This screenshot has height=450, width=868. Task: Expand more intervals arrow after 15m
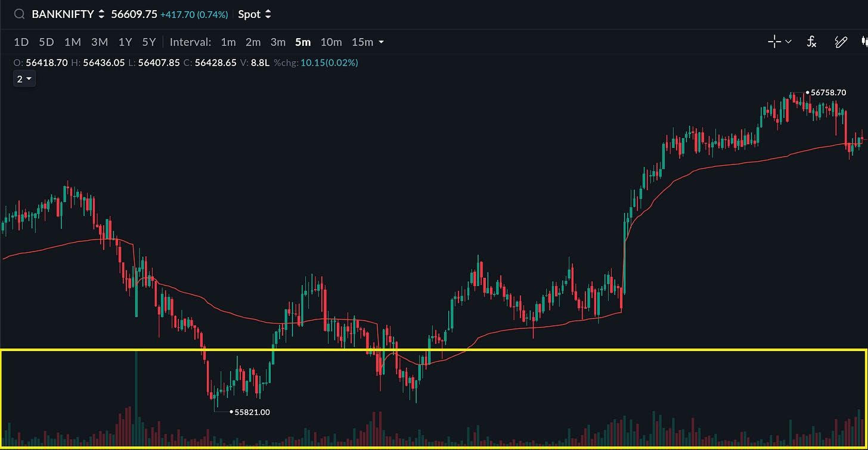tap(381, 42)
